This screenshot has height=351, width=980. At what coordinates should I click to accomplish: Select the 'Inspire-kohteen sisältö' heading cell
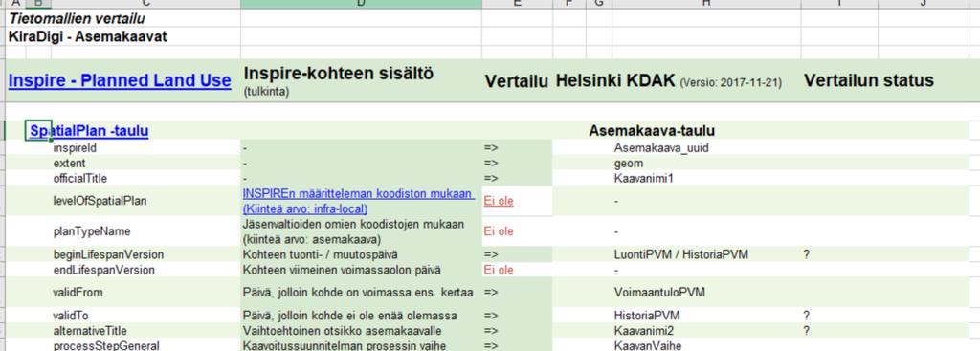(x=338, y=74)
